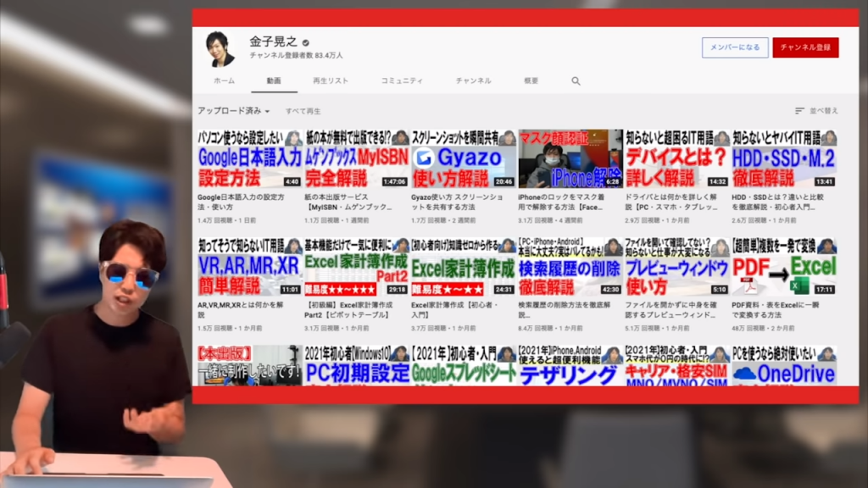
Task: Click the メンバーになる button
Action: 735,47
